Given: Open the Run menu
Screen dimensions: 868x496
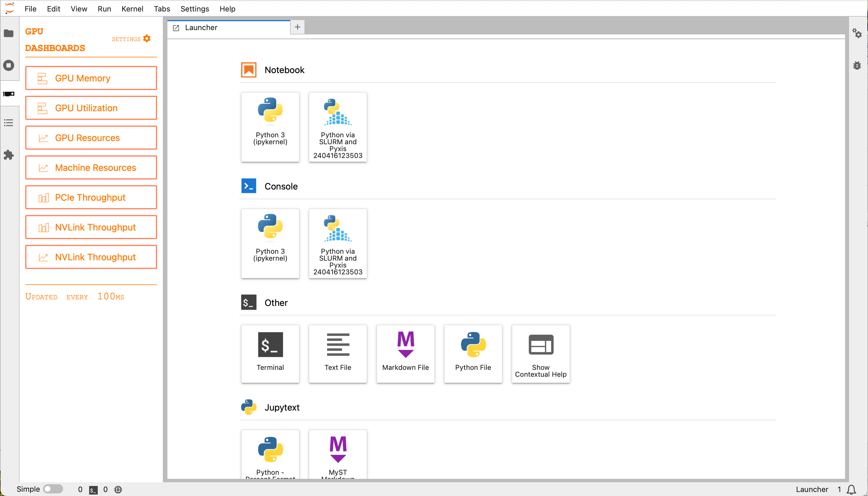Looking at the screenshot, I should 104,9.
